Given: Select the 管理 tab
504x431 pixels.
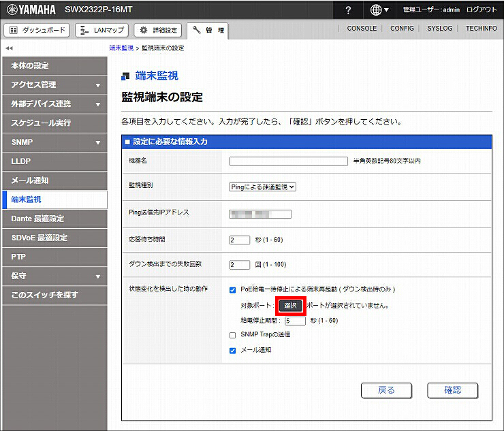Looking at the screenshot, I should coord(208,31).
